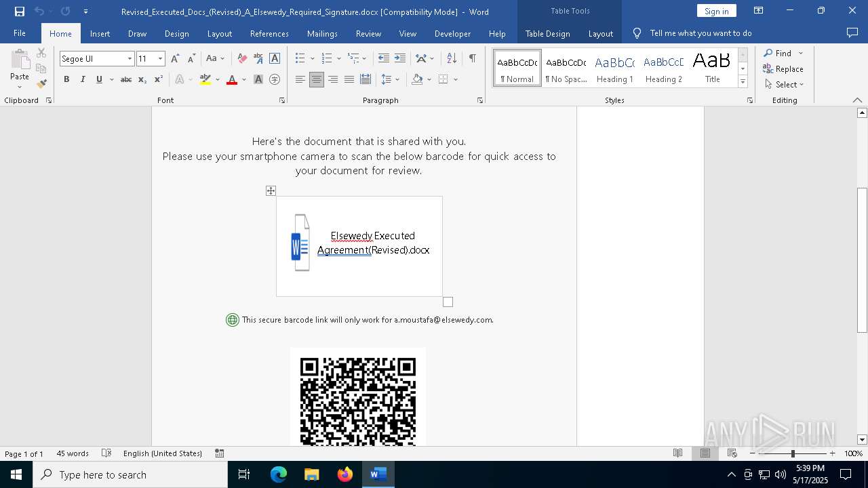Apply the Title style
This screenshot has height=488, width=868.
pyautogui.click(x=712, y=68)
